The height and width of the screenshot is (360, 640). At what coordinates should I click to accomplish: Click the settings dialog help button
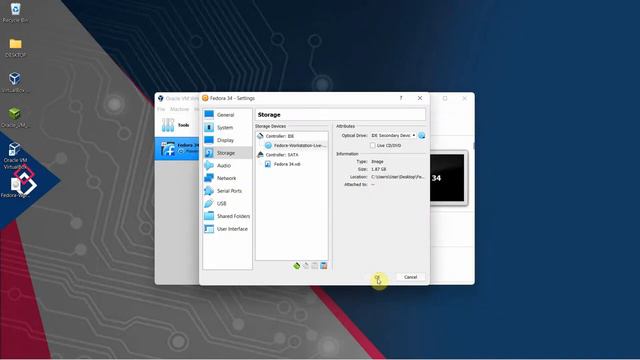tap(401, 98)
